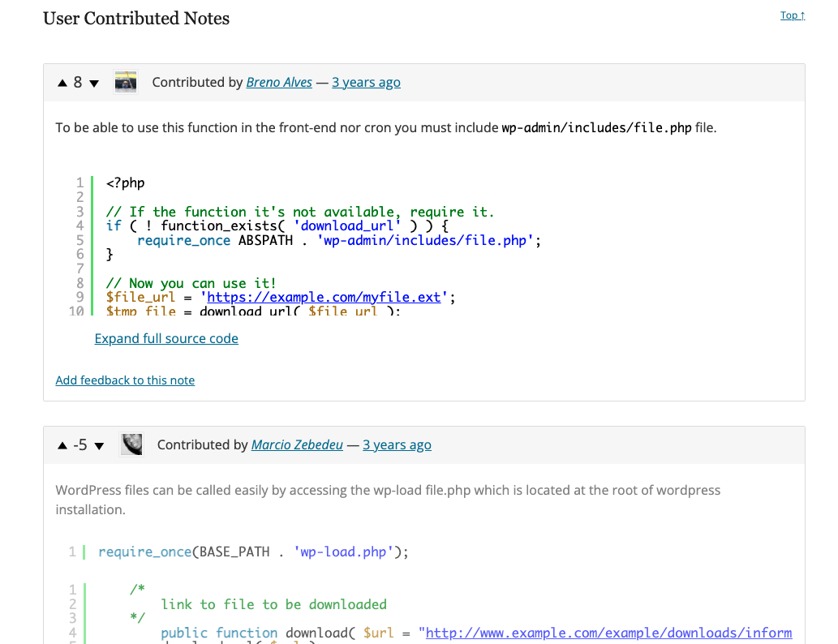Click Breno Alves's avatar image

126,82
